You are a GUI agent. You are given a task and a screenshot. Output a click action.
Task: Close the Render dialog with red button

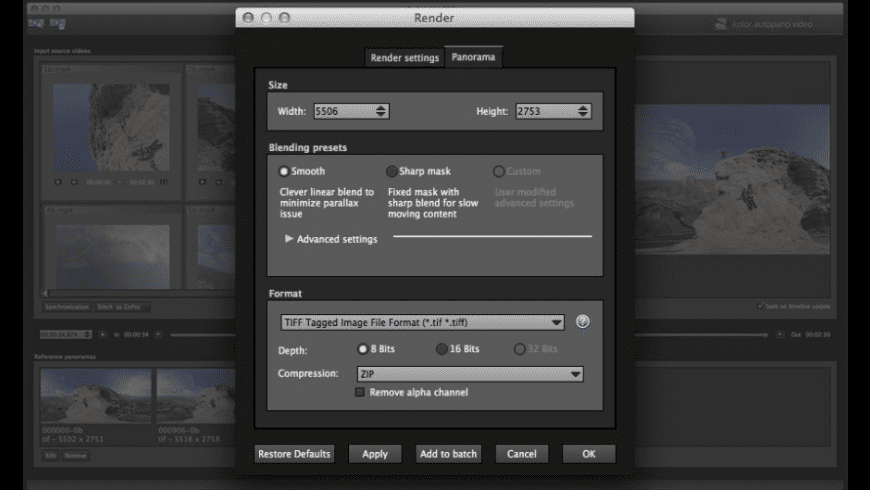pyautogui.click(x=249, y=18)
